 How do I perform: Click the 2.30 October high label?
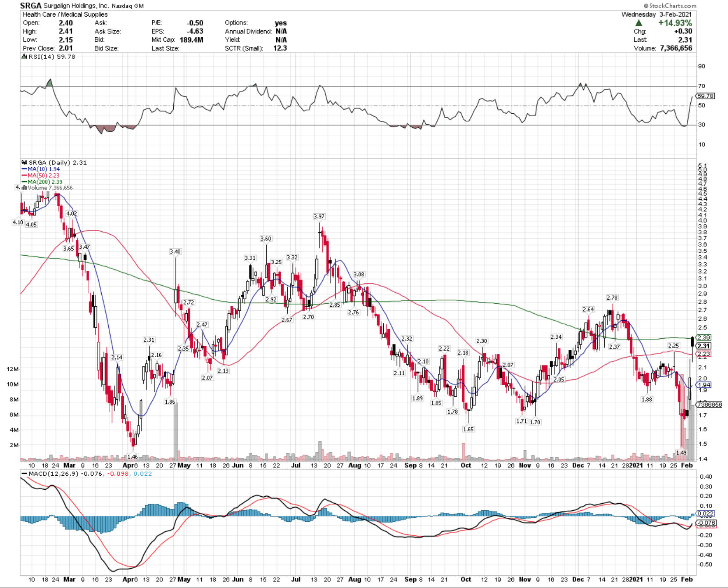(482, 341)
